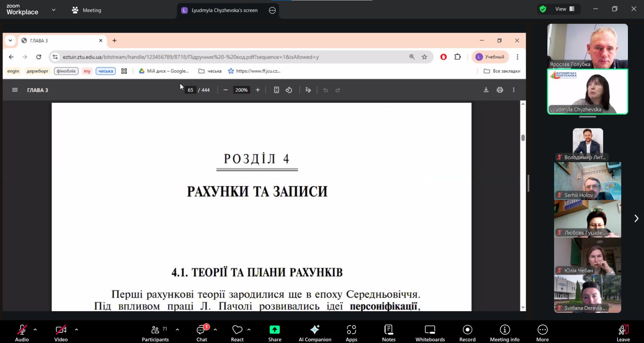Click the PDF page number field

tap(190, 90)
